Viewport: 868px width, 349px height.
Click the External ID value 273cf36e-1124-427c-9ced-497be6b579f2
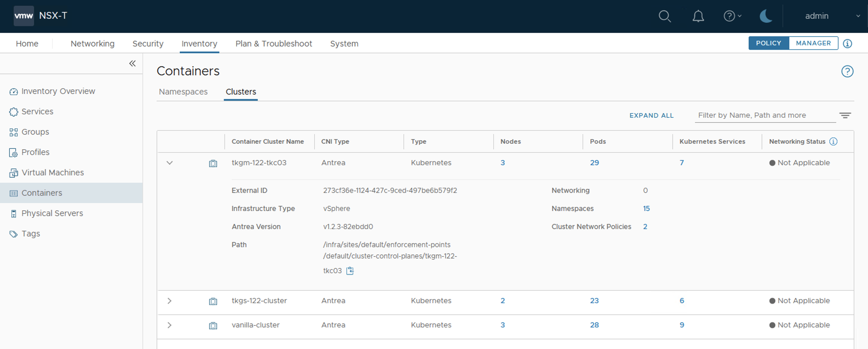coord(390,191)
